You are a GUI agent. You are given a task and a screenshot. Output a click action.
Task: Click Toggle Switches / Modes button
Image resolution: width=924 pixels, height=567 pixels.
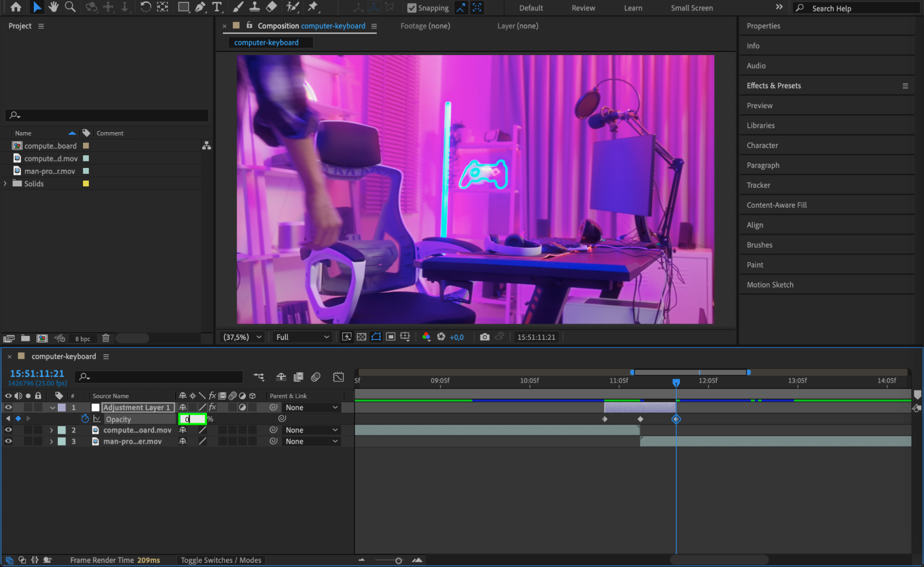pyautogui.click(x=220, y=560)
